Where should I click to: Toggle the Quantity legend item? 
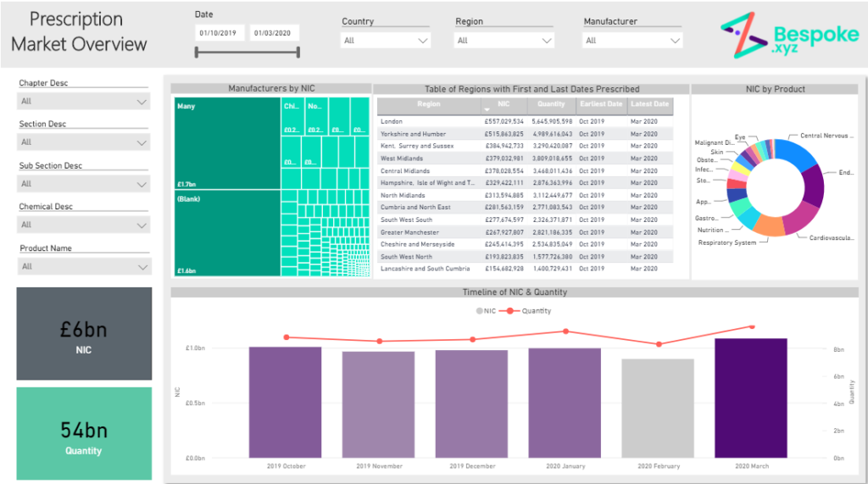(526, 311)
